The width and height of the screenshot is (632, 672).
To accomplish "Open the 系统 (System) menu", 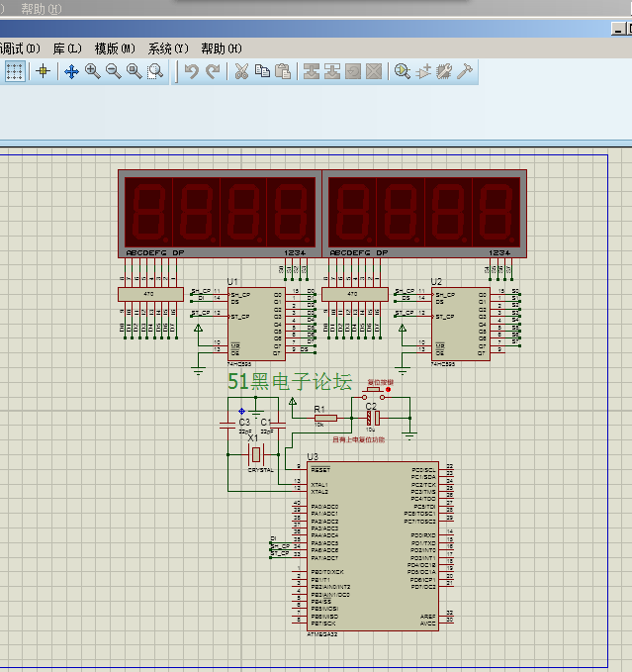I will click(x=169, y=48).
